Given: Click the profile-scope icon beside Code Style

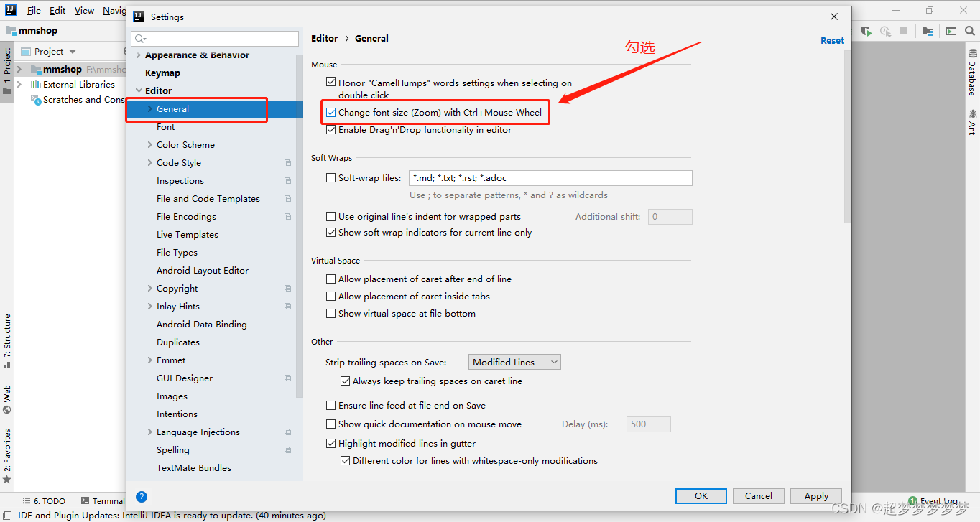Looking at the screenshot, I should [287, 163].
